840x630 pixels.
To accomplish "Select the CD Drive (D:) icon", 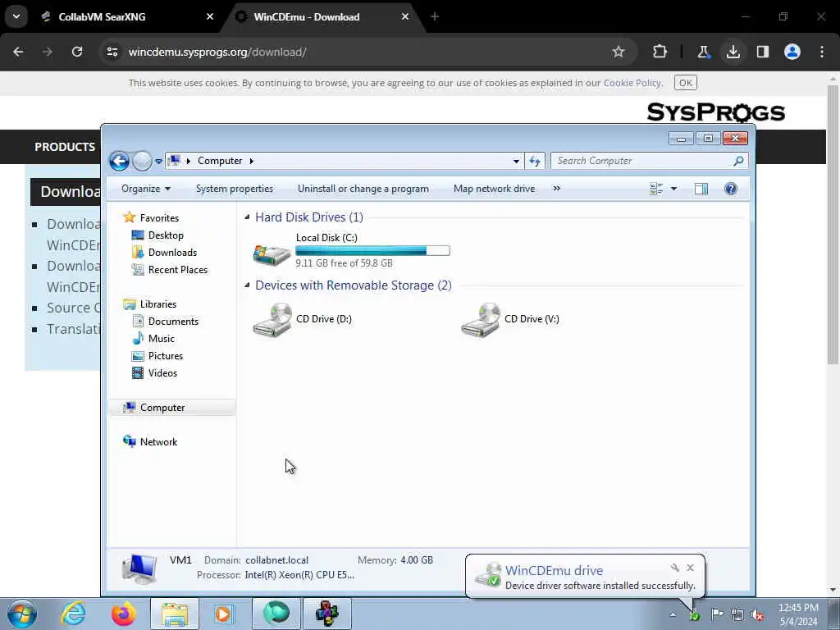I will click(272, 319).
